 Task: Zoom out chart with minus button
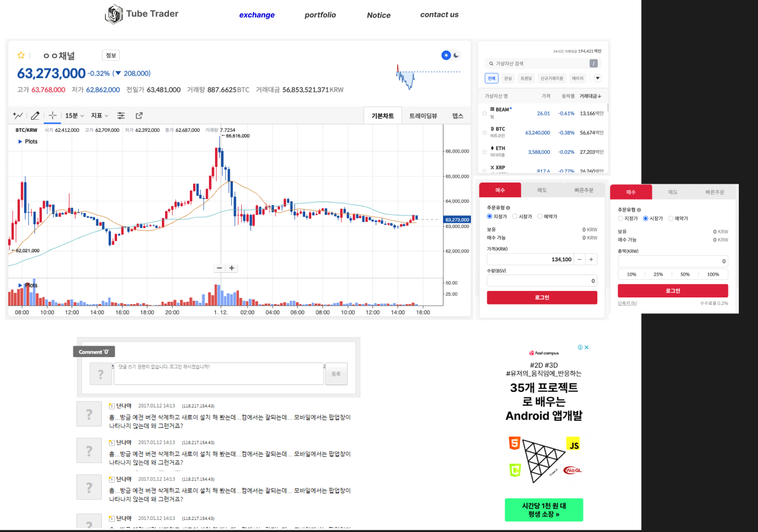tap(219, 268)
